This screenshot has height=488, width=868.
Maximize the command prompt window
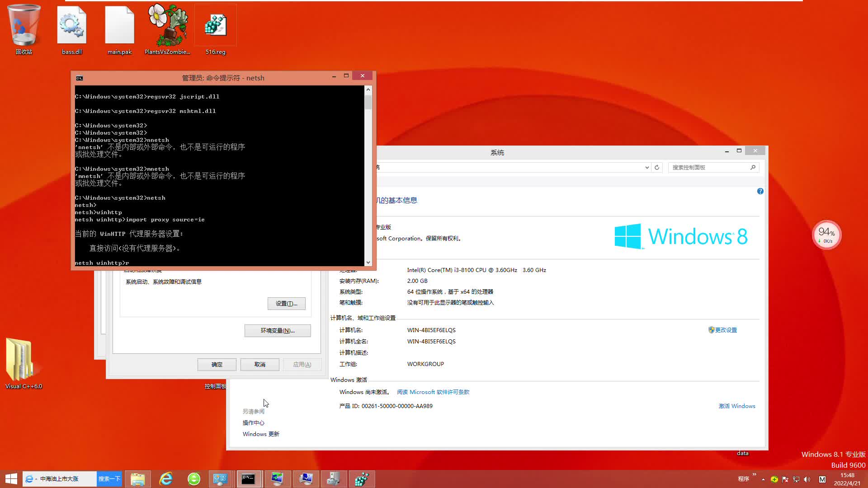coord(346,76)
